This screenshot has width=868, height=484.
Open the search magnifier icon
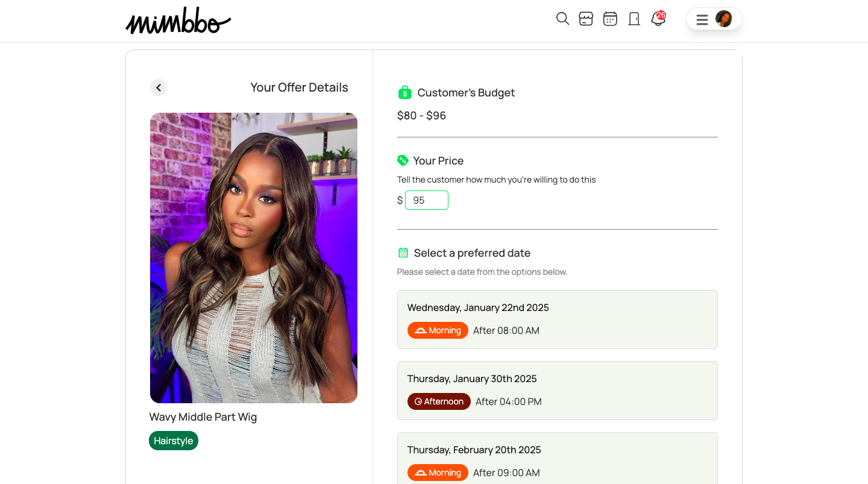[562, 19]
